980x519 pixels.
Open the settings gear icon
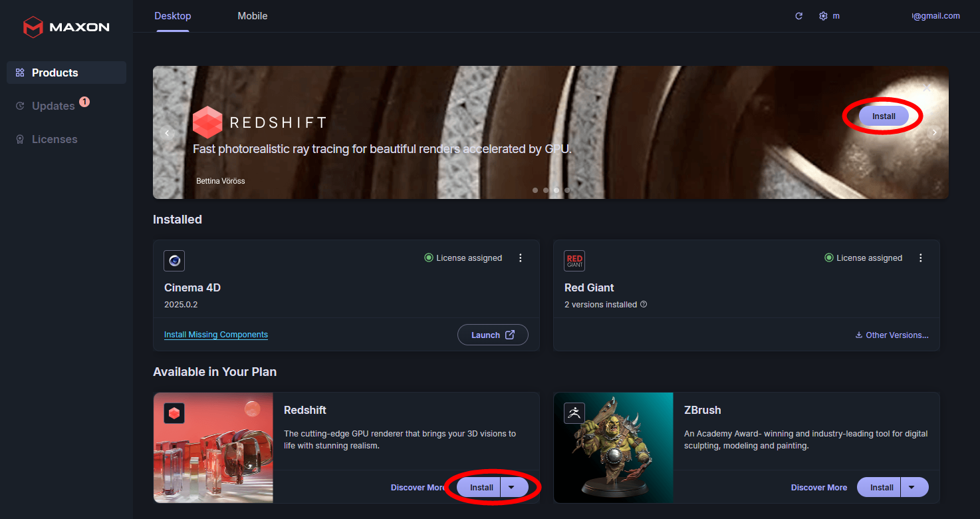point(823,16)
